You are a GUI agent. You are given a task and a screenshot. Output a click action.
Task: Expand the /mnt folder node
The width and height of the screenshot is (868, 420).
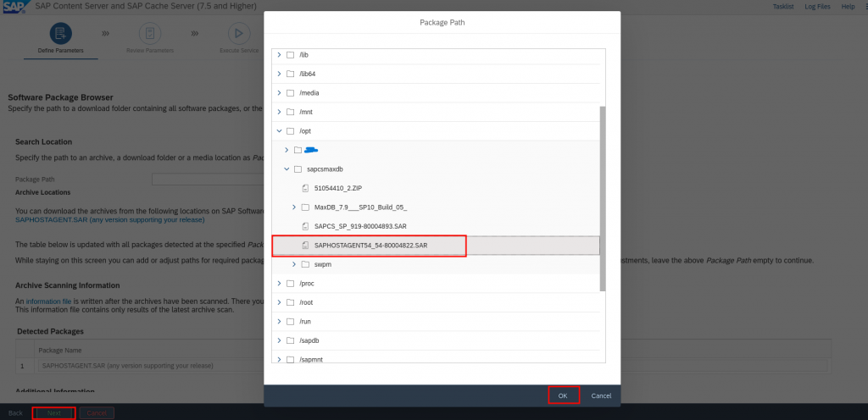point(279,112)
